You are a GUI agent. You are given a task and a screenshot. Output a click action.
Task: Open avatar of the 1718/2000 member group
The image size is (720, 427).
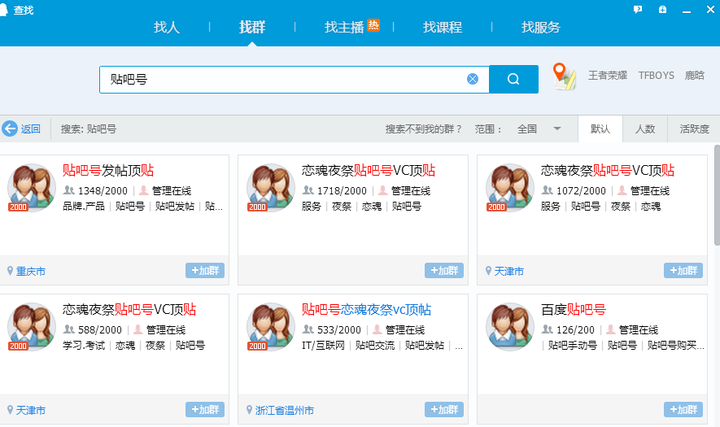coord(270,188)
